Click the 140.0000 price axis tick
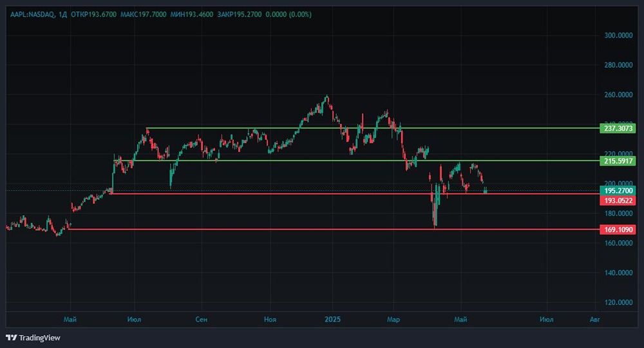 (618, 273)
